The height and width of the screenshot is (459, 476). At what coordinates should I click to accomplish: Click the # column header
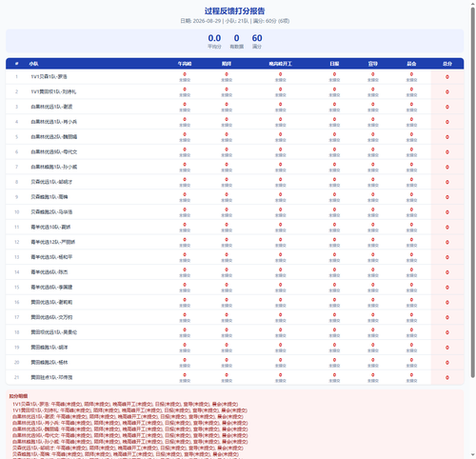(x=16, y=64)
